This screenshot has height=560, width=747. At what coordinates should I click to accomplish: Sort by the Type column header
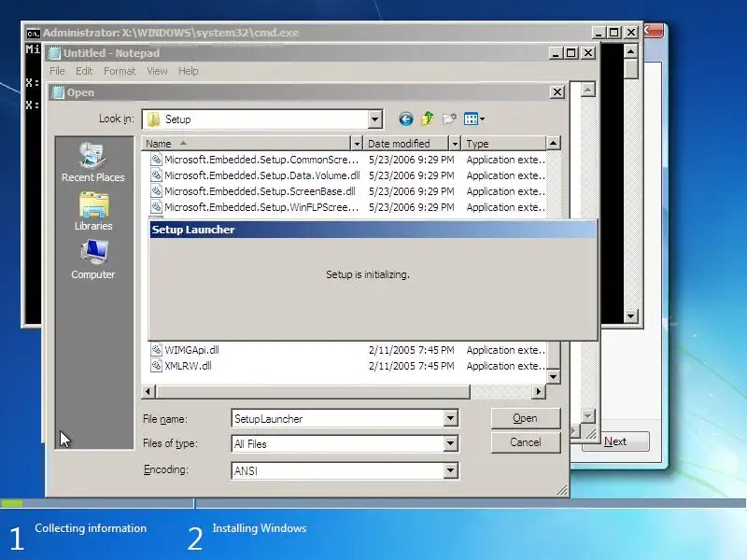click(504, 144)
